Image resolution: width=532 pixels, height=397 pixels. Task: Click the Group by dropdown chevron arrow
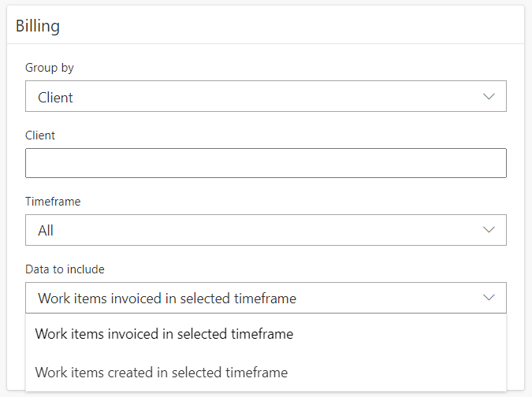click(x=489, y=97)
